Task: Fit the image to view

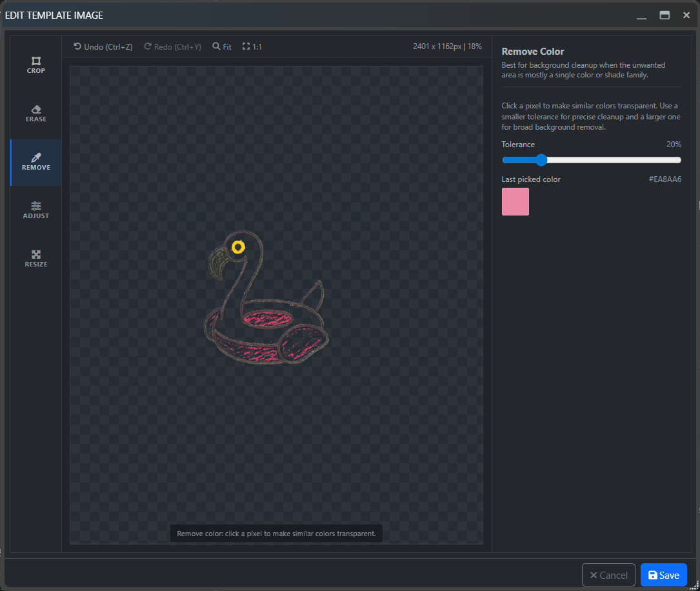Action: (222, 47)
